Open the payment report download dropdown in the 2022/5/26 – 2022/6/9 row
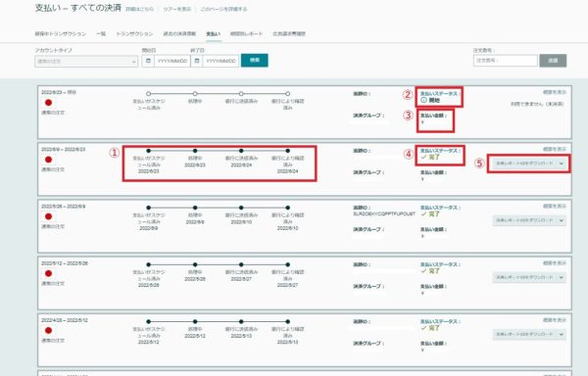 click(x=529, y=220)
